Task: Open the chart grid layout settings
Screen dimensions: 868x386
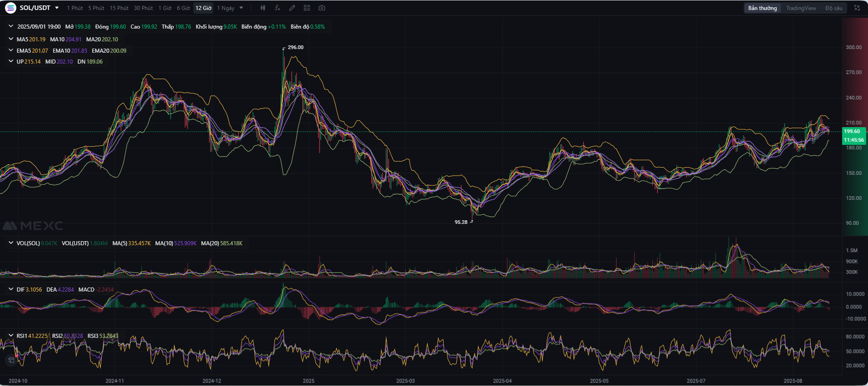Action: pos(307,8)
